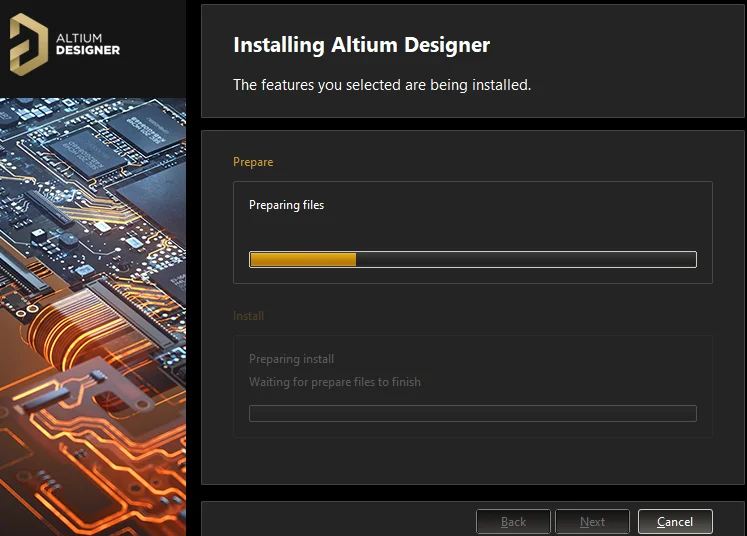This screenshot has height=536, width=747.
Task: Click the Next button
Action: [x=592, y=522]
